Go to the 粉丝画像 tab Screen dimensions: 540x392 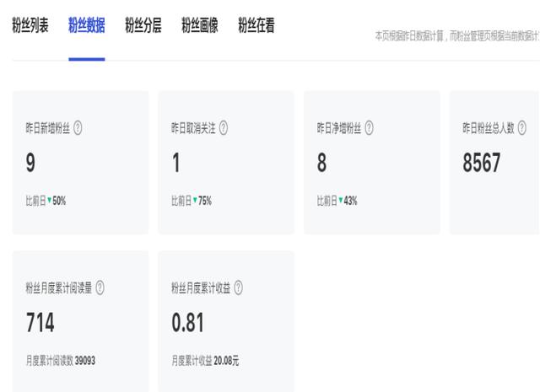[x=200, y=26]
